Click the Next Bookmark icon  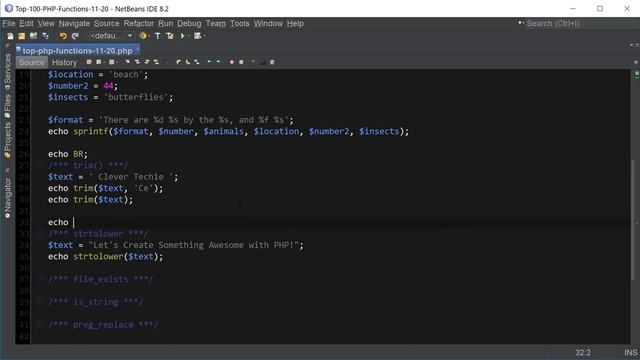(x=187, y=62)
